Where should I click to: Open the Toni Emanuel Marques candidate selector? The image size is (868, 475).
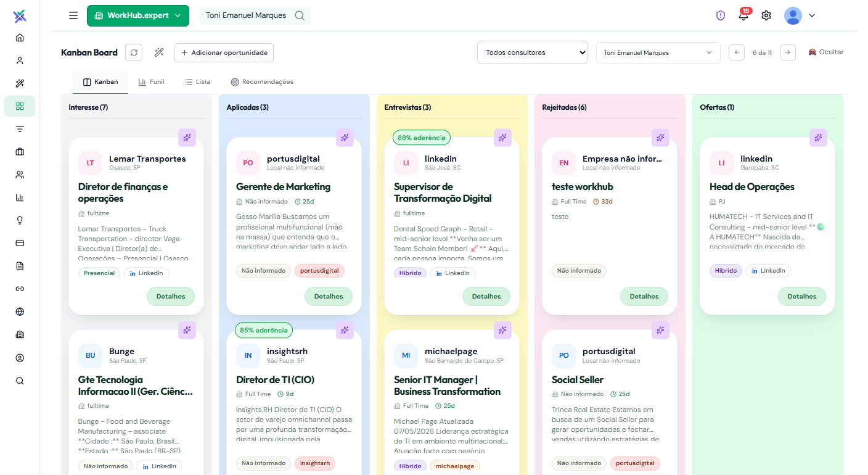[658, 52]
